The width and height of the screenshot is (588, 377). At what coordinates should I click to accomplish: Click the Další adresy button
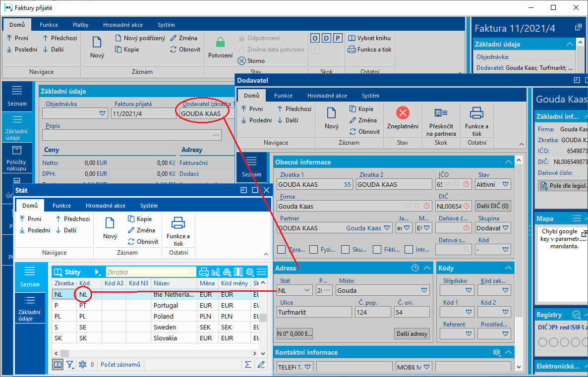click(x=412, y=334)
